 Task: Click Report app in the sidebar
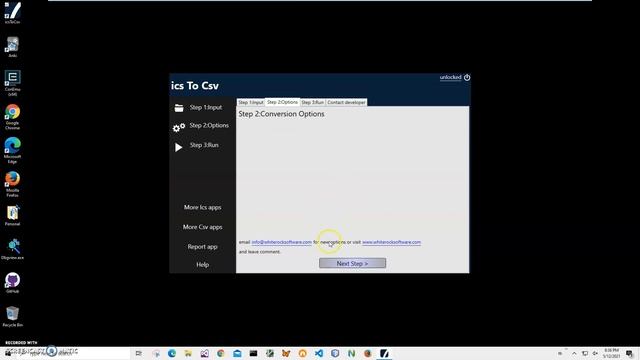202,247
